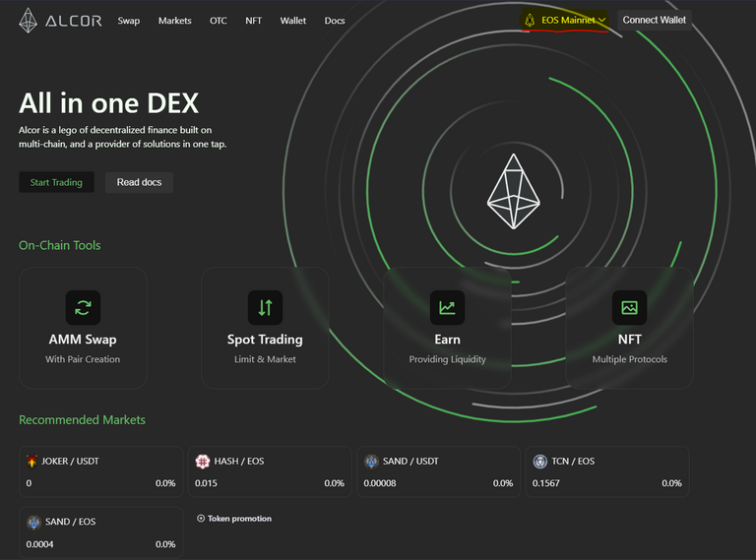Image resolution: width=756 pixels, height=560 pixels.
Task: Click the Limit & Market subtitle
Action: tap(265, 359)
